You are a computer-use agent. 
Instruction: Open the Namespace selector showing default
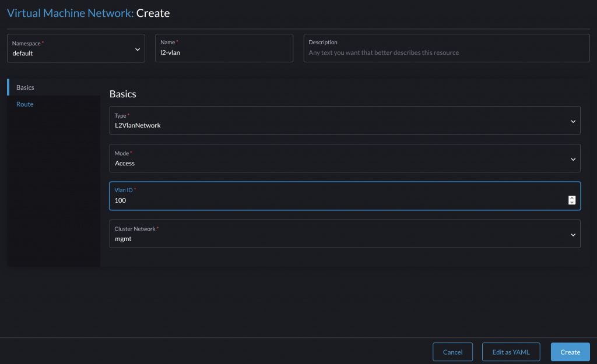click(70, 53)
